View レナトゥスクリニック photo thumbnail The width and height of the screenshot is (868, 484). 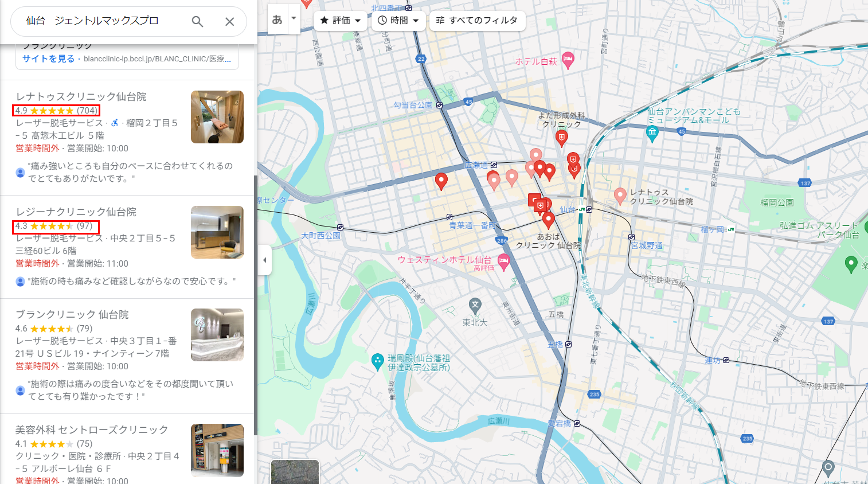(x=217, y=117)
